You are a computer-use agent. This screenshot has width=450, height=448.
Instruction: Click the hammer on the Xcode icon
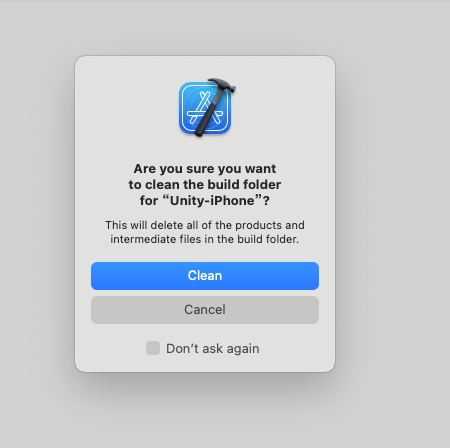point(213,108)
